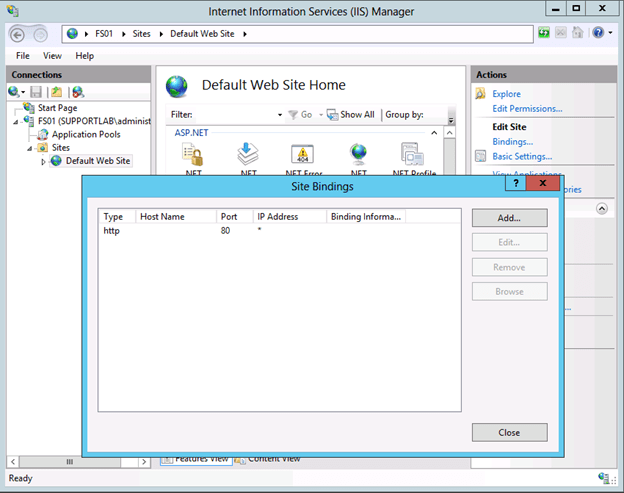The width and height of the screenshot is (624, 493).
Task: Select Start Page in the tree
Action: [57, 108]
